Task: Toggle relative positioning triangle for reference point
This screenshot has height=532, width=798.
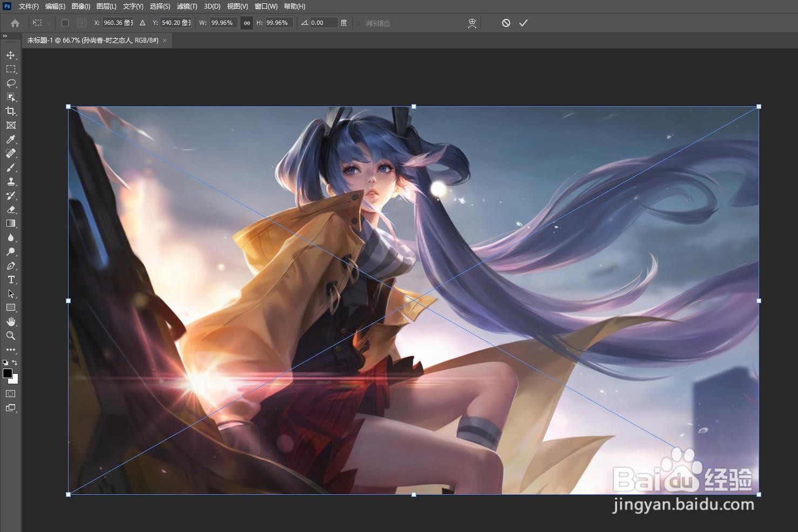Action: pyautogui.click(x=143, y=23)
